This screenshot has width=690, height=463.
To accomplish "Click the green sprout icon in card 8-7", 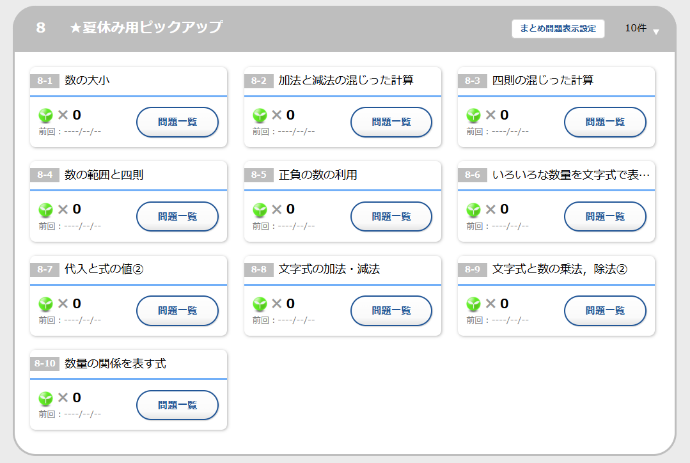I will [x=45, y=304].
